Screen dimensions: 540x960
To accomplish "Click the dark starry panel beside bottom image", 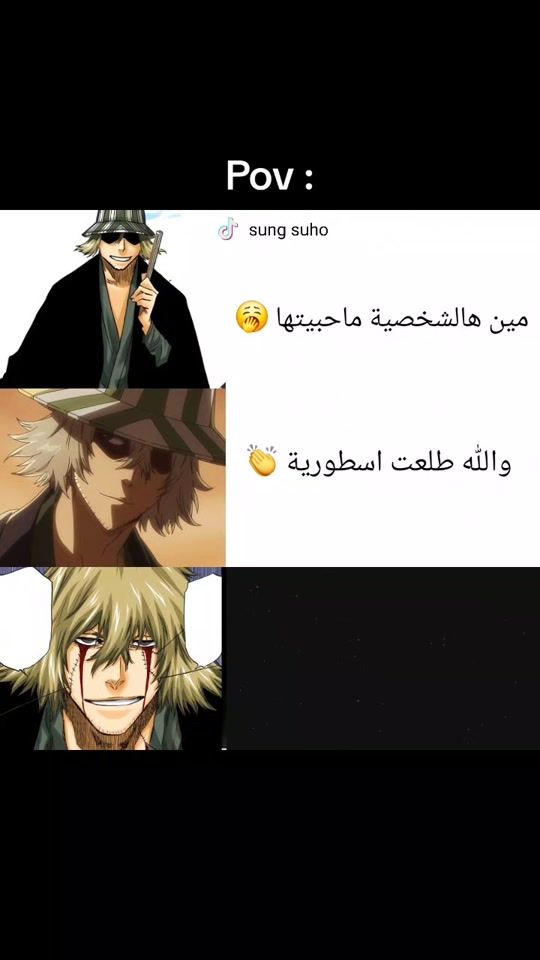I will tap(383, 658).
